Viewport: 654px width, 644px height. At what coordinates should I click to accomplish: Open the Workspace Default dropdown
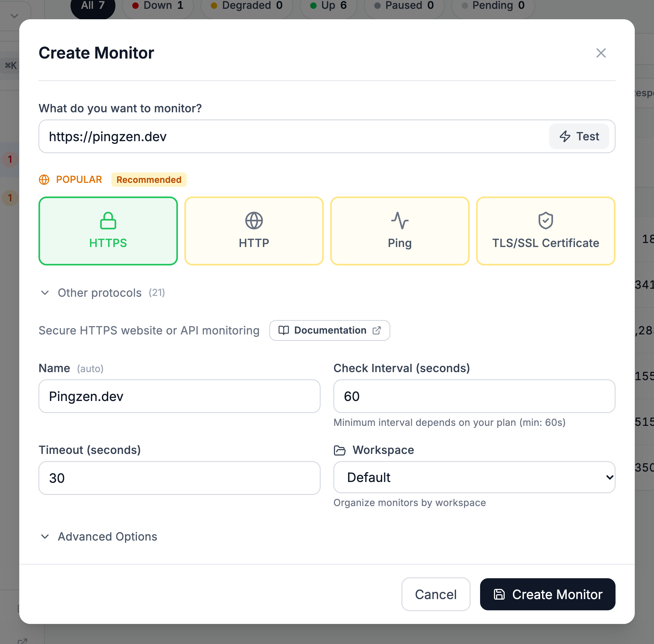[474, 477]
